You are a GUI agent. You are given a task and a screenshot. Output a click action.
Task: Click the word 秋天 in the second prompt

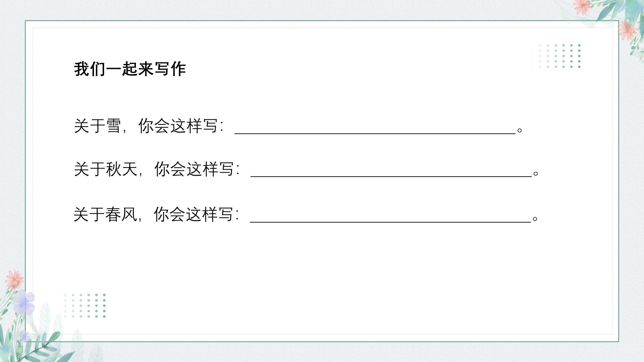(x=121, y=169)
